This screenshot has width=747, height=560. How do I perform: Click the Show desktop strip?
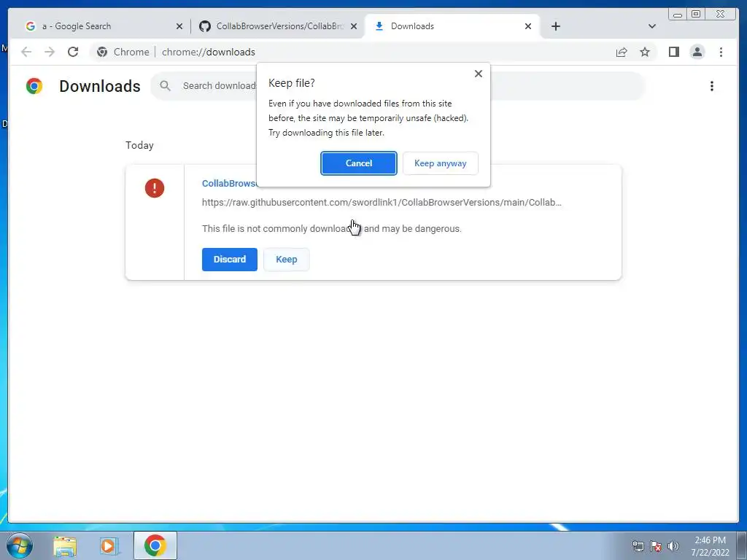point(742,545)
